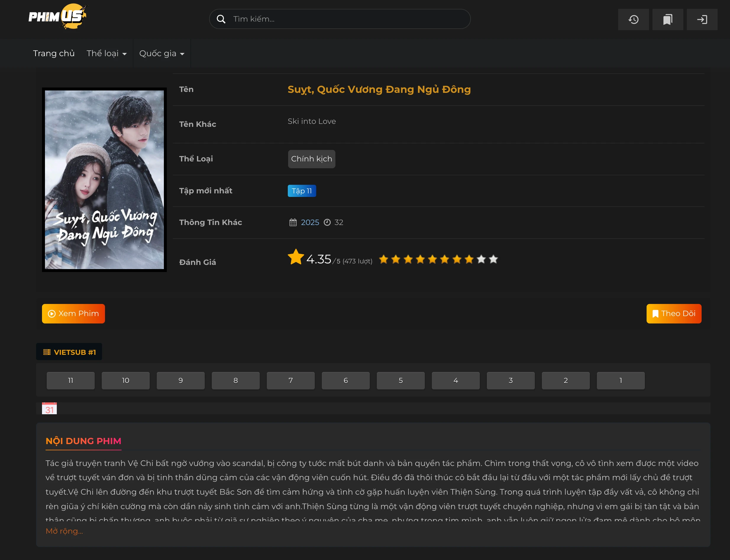Click the Xem Phim button
The width and height of the screenshot is (730, 560).
point(73,313)
